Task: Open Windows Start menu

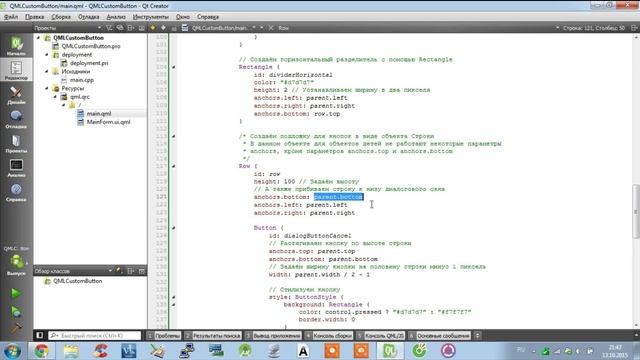Action: pos(12,351)
